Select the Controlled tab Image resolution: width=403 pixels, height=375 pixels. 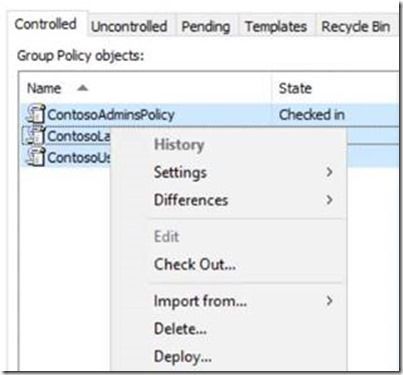tap(46, 24)
